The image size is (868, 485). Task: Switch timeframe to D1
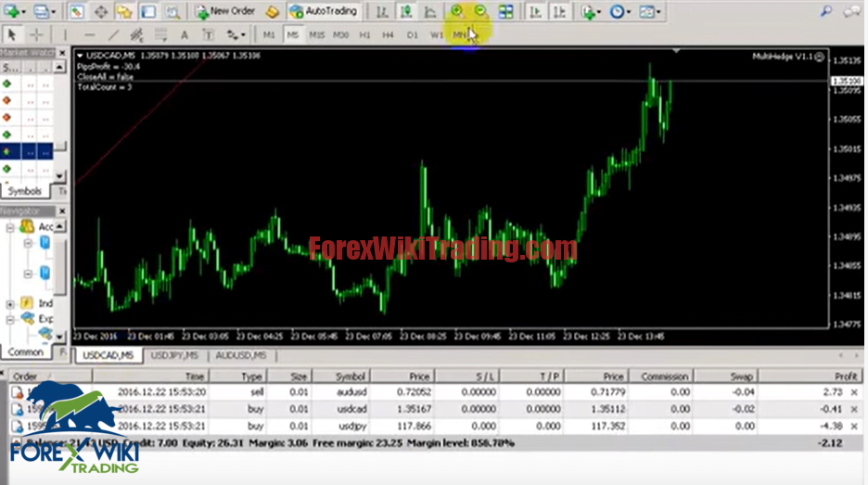click(x=413, y=35)
